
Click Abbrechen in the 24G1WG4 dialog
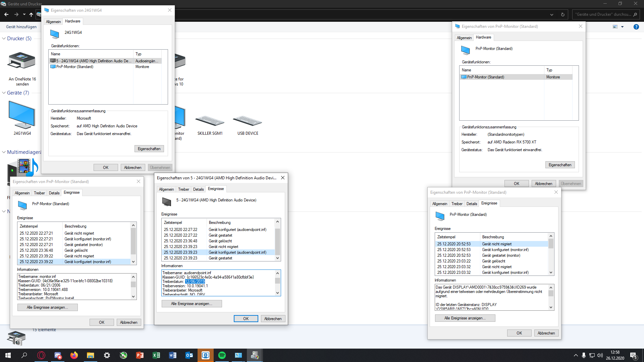[133, 168]
